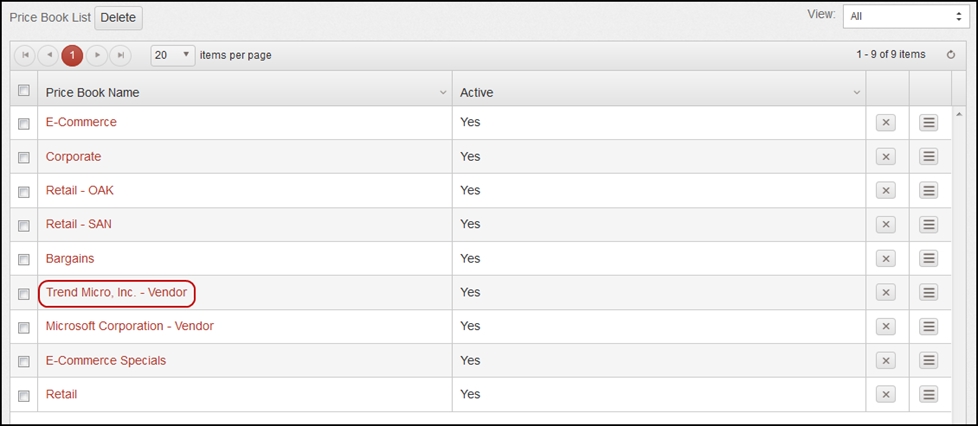Expand the items per page dropdown
The image size is (978, 426).
point(173,55)
